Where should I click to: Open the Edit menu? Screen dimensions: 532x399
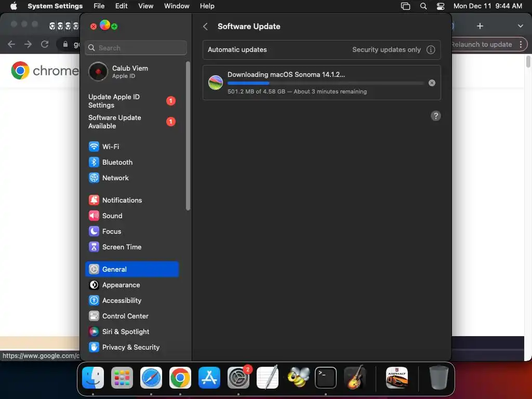pyautogui.click(x=121, y=6)
